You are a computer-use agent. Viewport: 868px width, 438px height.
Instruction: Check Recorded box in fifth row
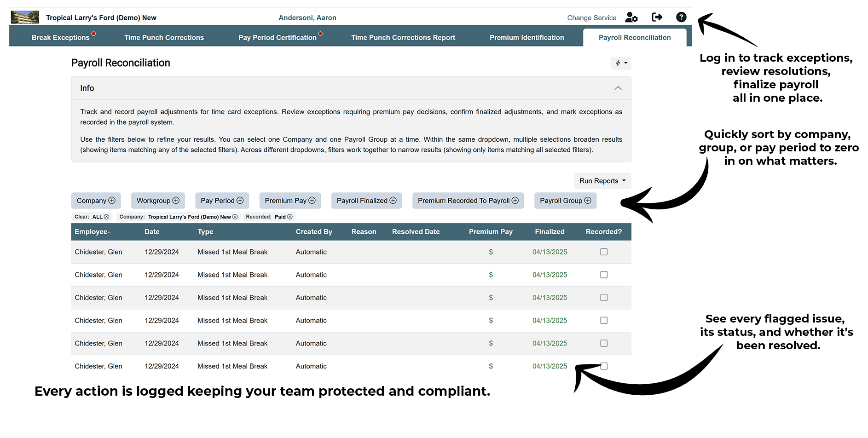pos(604,343)
